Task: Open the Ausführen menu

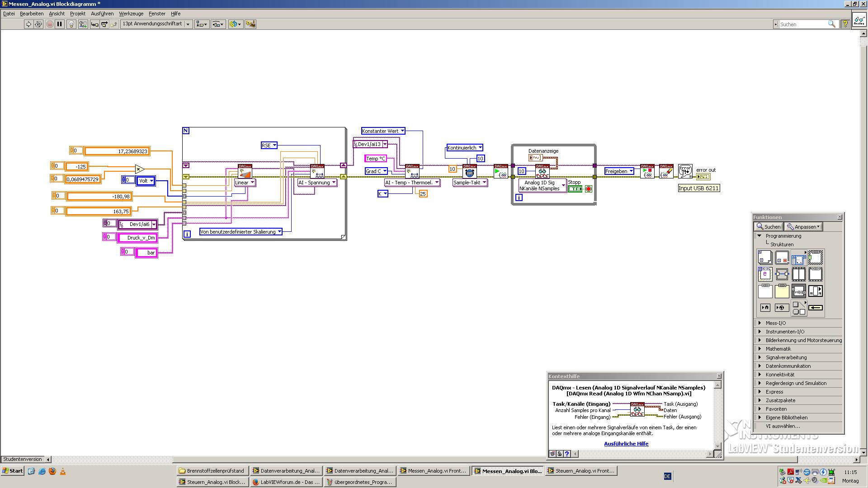Action: pos(102,14)
